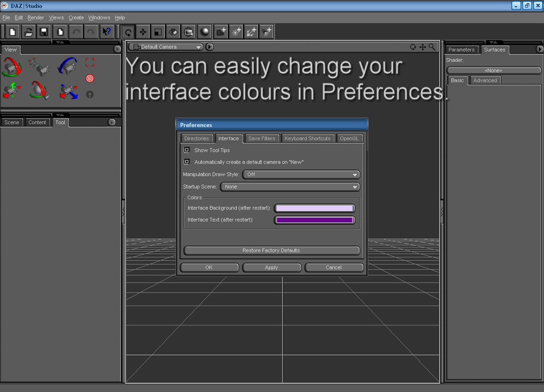Select the Rotate tool in the toolbar
The image size is (544, 392).
(128, 32)
